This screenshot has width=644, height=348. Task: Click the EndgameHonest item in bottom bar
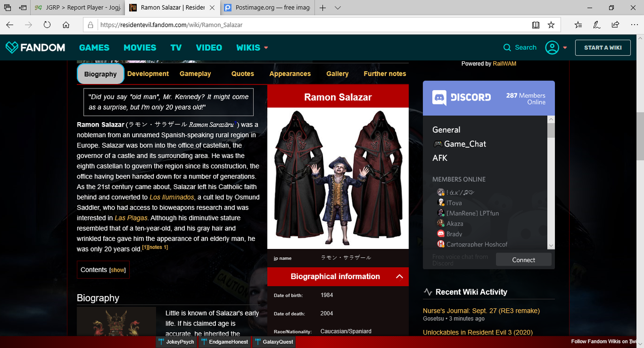click(223, 342)
